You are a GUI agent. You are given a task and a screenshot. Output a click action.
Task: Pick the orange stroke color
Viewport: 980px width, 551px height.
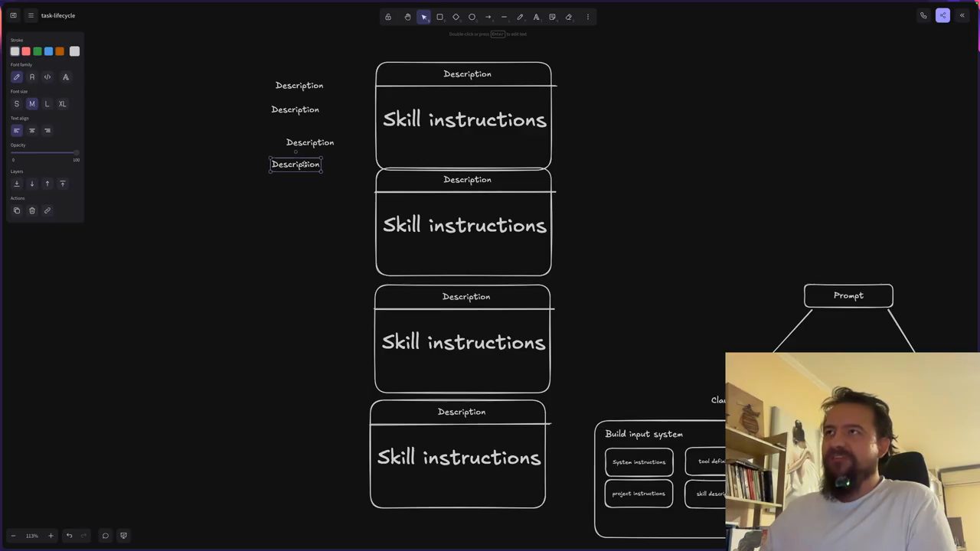[x=60, y=51]
